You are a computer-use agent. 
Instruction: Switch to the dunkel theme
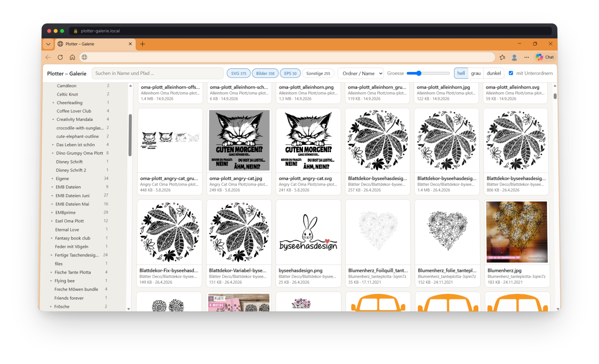(494, 73)
